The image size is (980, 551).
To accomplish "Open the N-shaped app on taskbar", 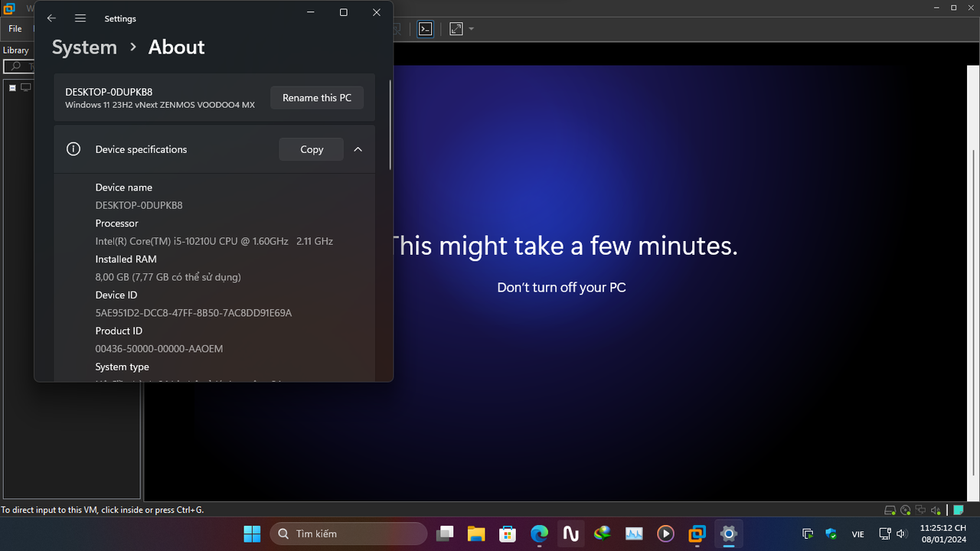I will pyautogui.click(x=571, y=533).
